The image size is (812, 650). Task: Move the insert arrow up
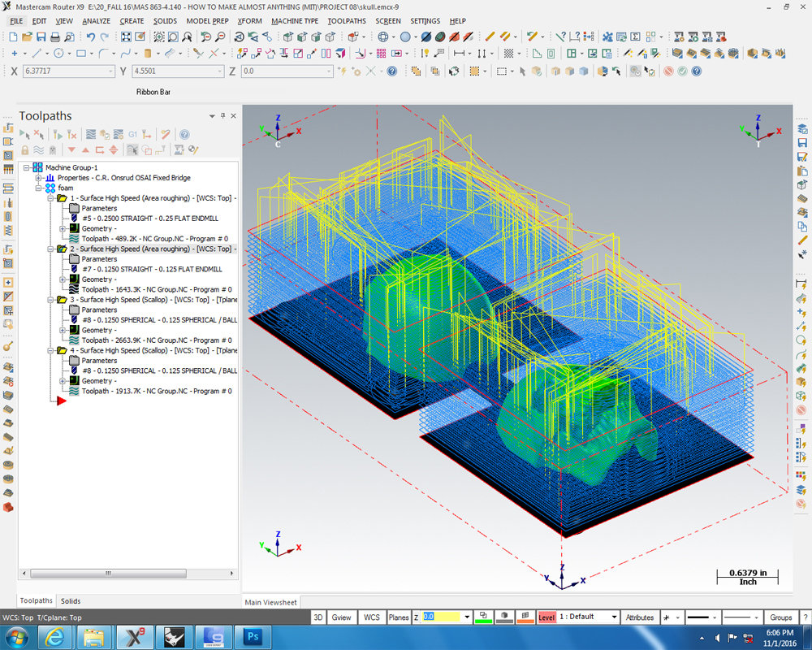[x=85, y=150]
